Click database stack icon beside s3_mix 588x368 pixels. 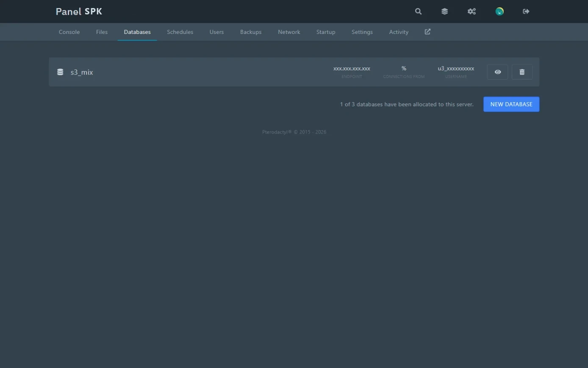point(60,72)
